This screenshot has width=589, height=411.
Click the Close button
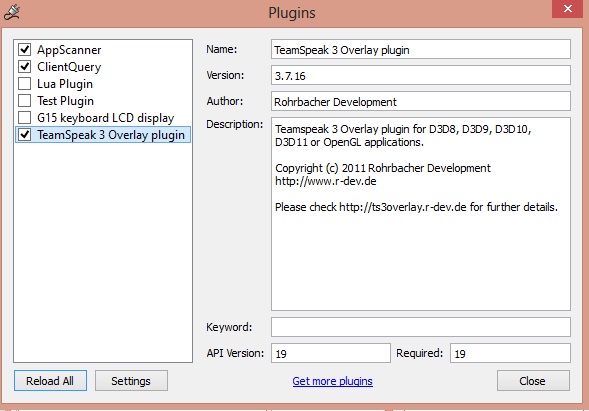pos(533,381)
